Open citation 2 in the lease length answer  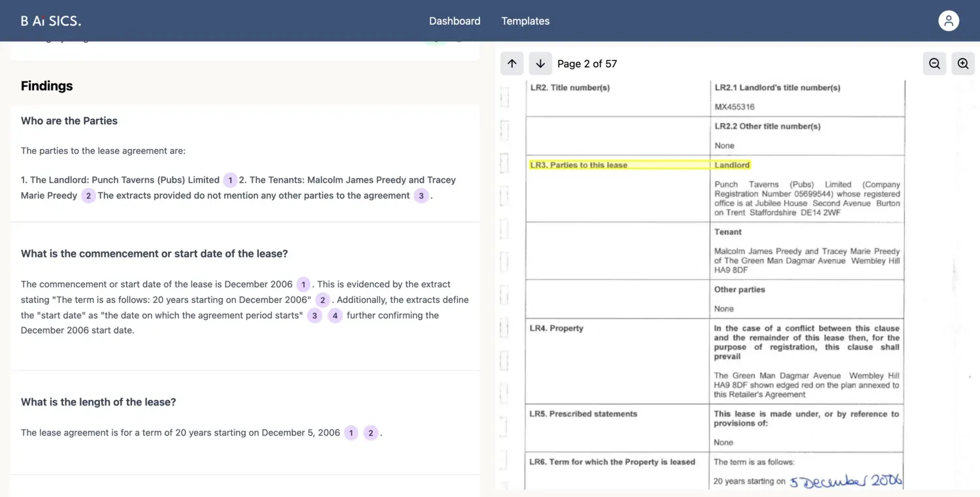click(370, 432)
